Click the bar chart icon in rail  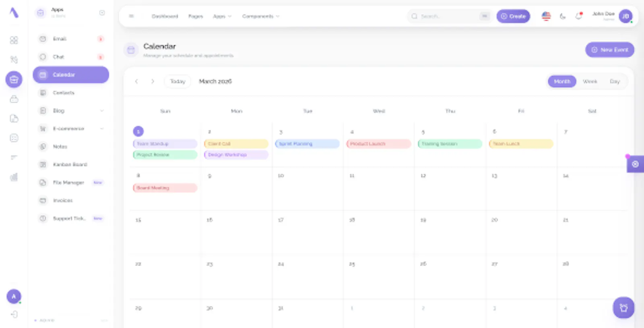tap(14, 177)
